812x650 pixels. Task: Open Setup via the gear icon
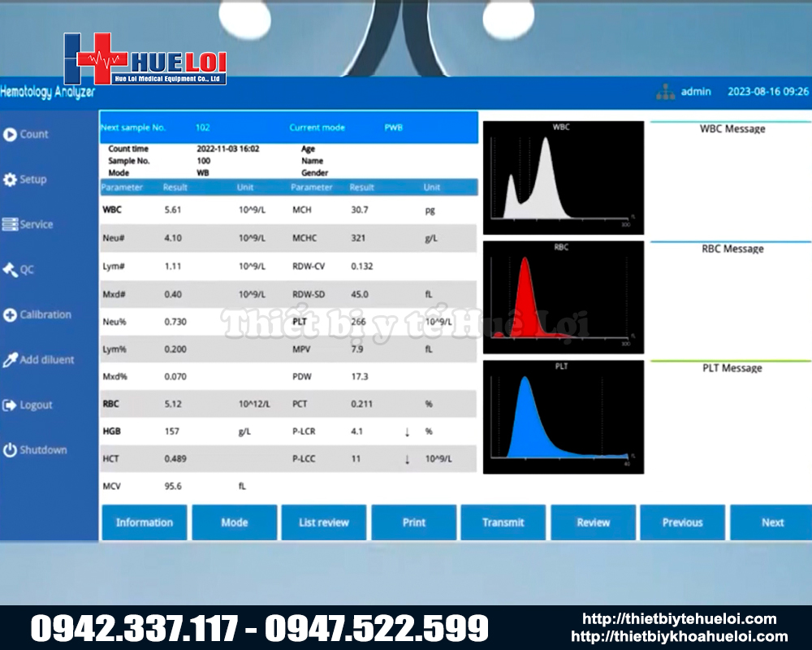10,180
